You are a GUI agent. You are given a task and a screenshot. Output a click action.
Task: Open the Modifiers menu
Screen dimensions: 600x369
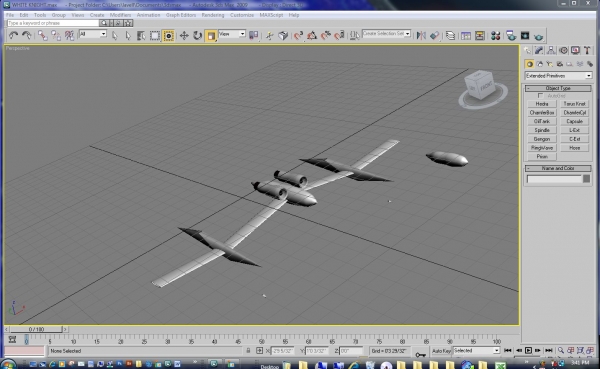120,15
